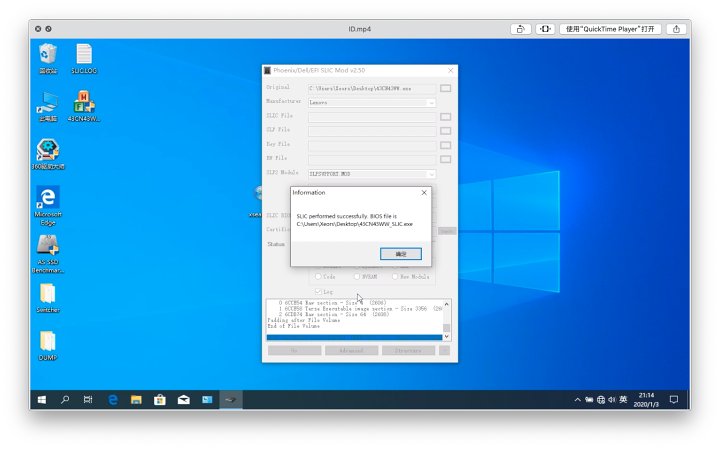720x449 pixels.
Task: Toggle the Log checkbox
Action: [319, 291]
